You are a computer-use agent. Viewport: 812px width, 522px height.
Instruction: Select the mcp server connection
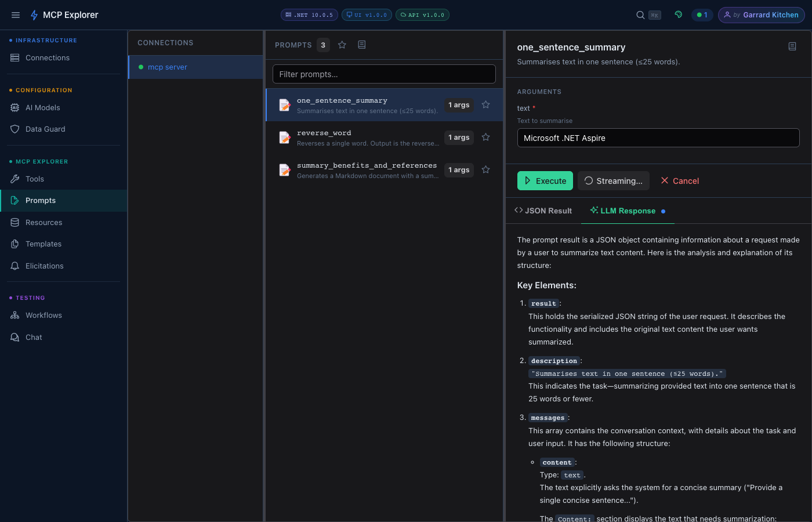pyautogui.click(x=168, y=67)
